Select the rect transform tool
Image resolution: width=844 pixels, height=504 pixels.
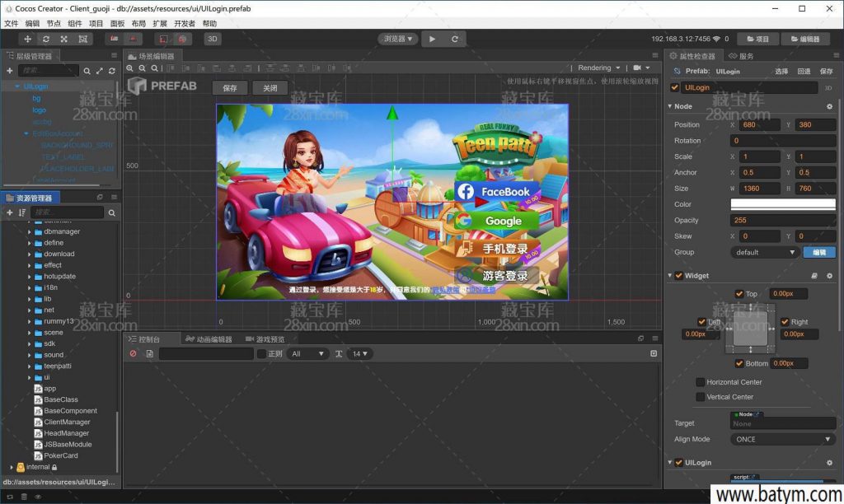(82, 39)
